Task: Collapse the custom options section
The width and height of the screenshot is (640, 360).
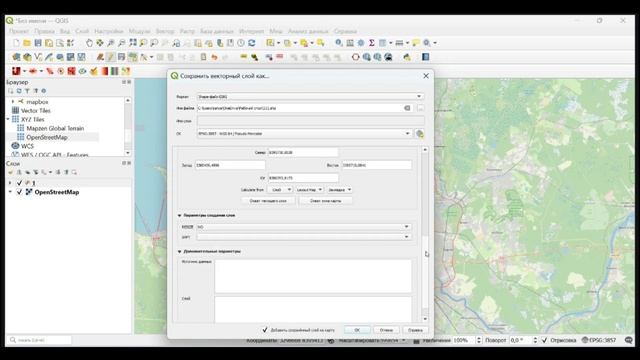Action: coord(179,252)
